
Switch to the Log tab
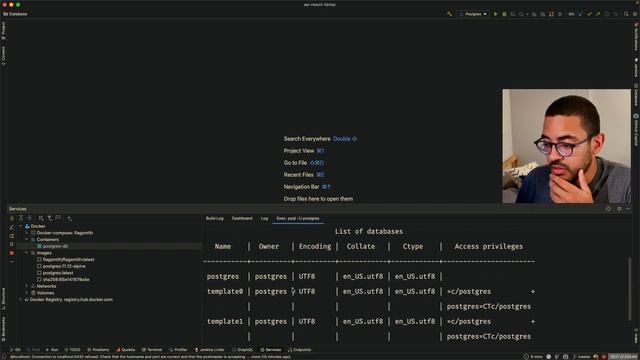coord(264,218)
